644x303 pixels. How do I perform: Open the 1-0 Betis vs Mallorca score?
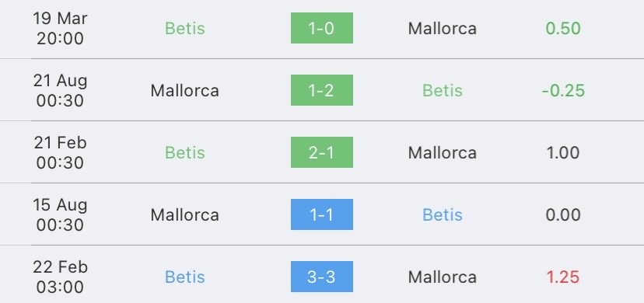[321, 28]
